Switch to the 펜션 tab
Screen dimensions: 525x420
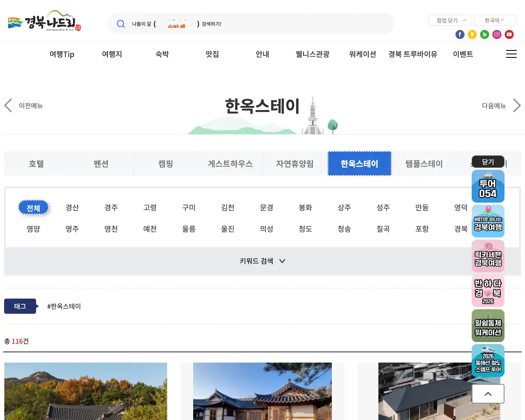[101, 164]
